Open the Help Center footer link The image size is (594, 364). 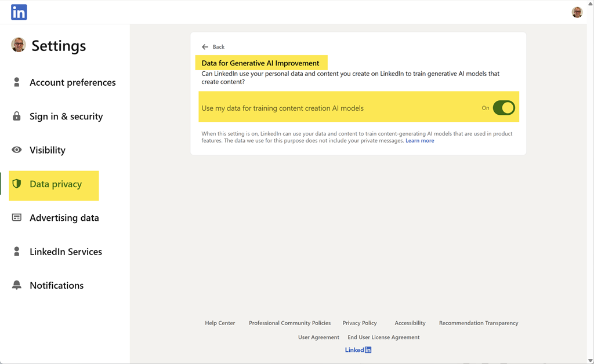tap(220, 323)
